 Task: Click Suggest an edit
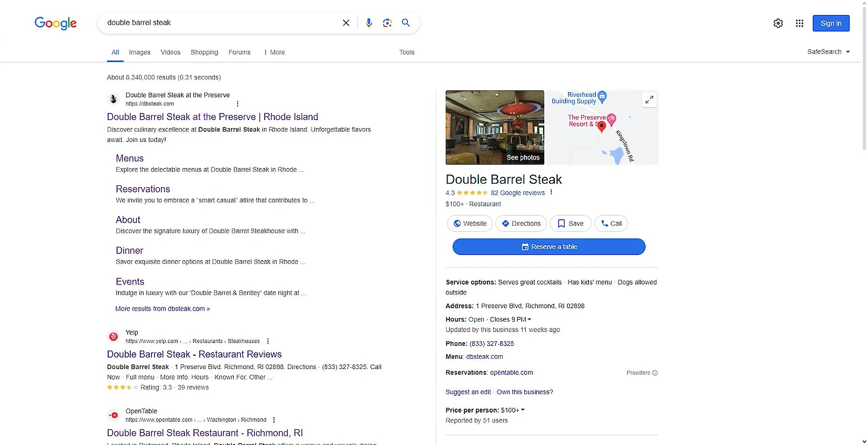(x=468, y=392)
